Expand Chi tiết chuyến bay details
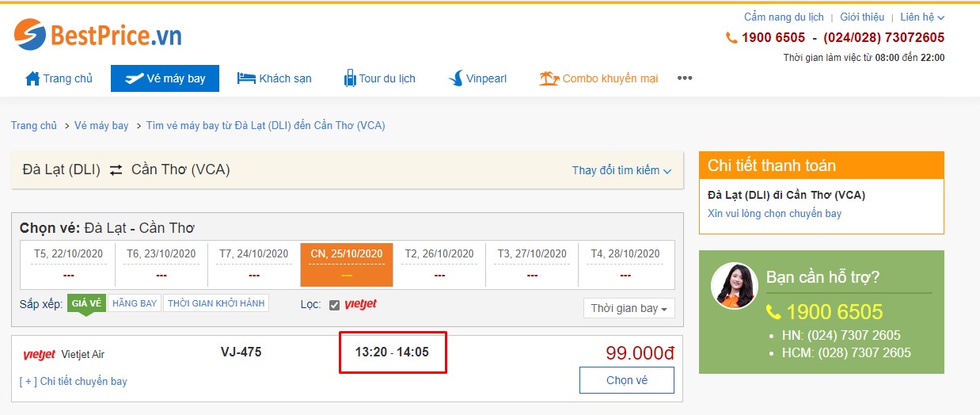Screen dimensions: 980x415 (x=74, y=381)
